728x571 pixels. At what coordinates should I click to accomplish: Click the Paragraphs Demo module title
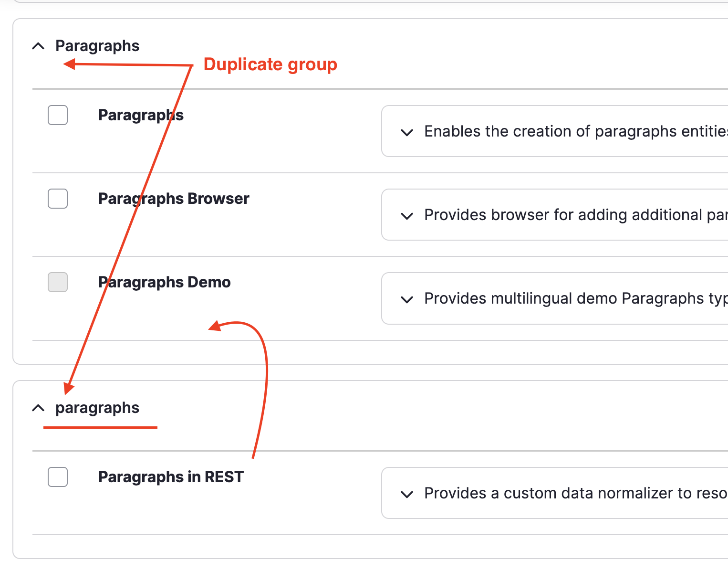point(164,282)
